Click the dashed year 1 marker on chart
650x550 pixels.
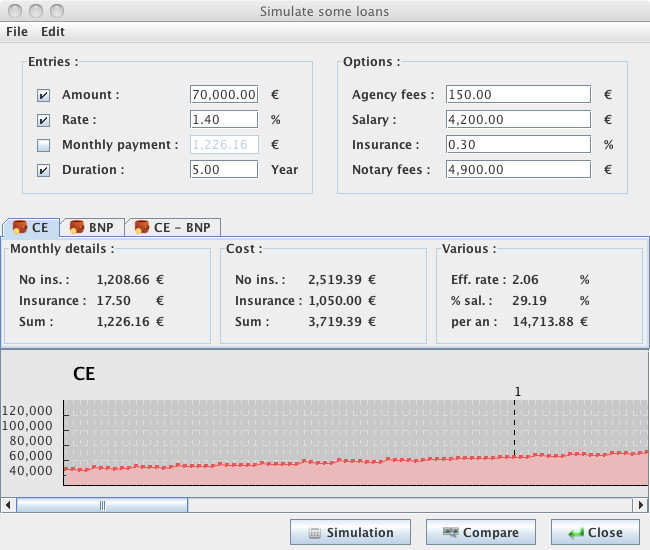coord(514,427)
